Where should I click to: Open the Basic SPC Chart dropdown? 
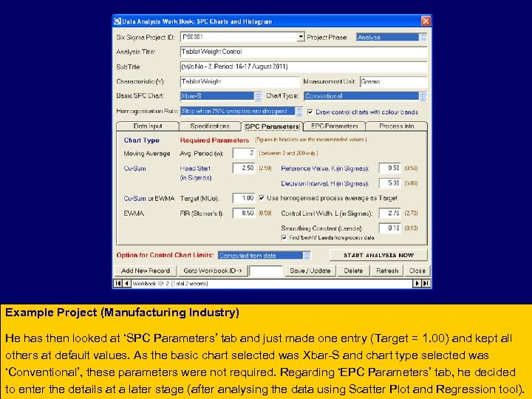point(258,96)
